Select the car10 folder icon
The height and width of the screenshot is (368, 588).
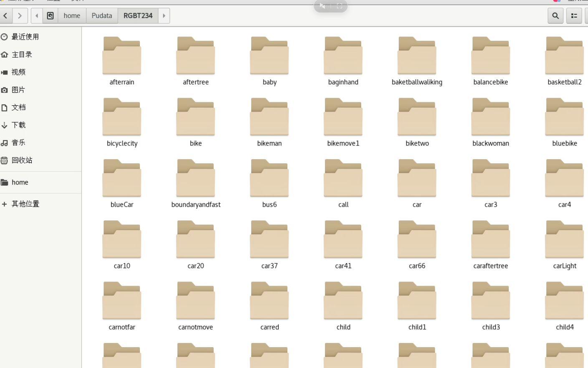tap(122, 240)
